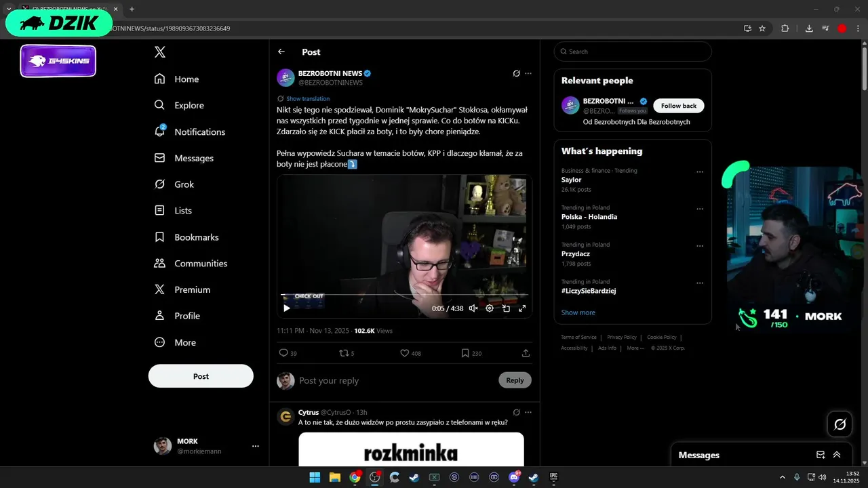The height and width of the screenshot is (488, 868).
Task: Open three-dot menu on main post
Action: click(528, 73)
